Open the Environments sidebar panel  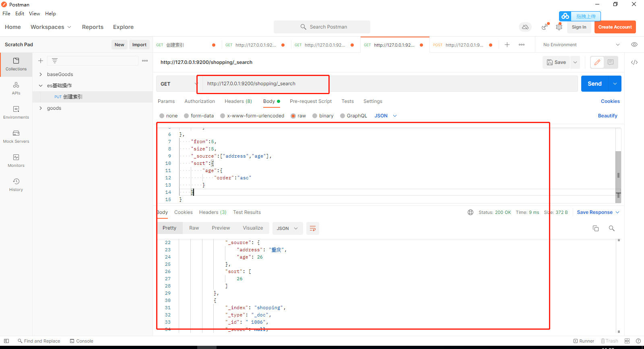click(16, 113)
